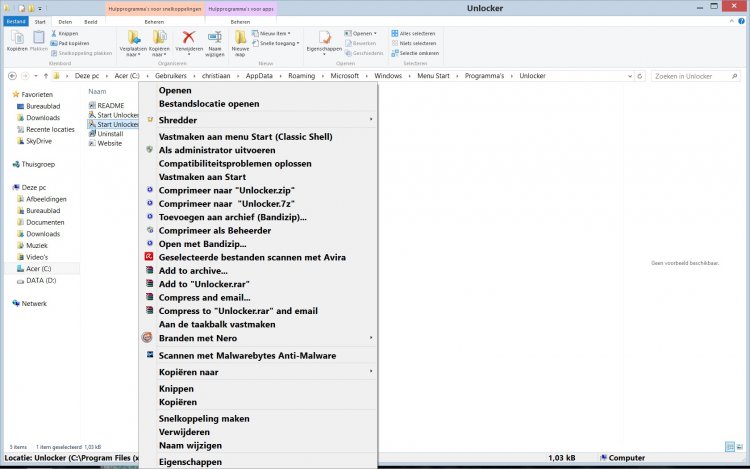Select the Uninstall shortcut file
This screenshot has height=469, width=750.
click(x=110, y=134)
